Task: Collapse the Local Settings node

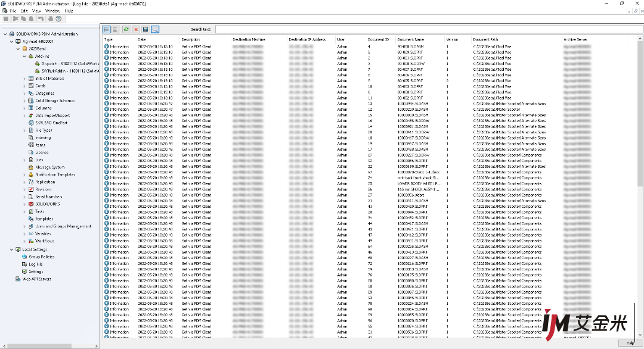Action: tap(11, 250)
